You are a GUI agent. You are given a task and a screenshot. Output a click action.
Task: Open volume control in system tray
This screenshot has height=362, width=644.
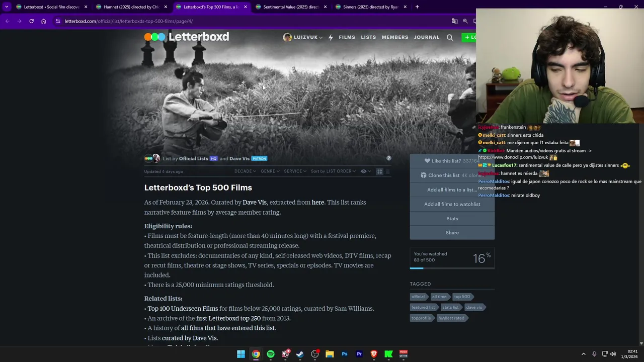pos(613,354)
